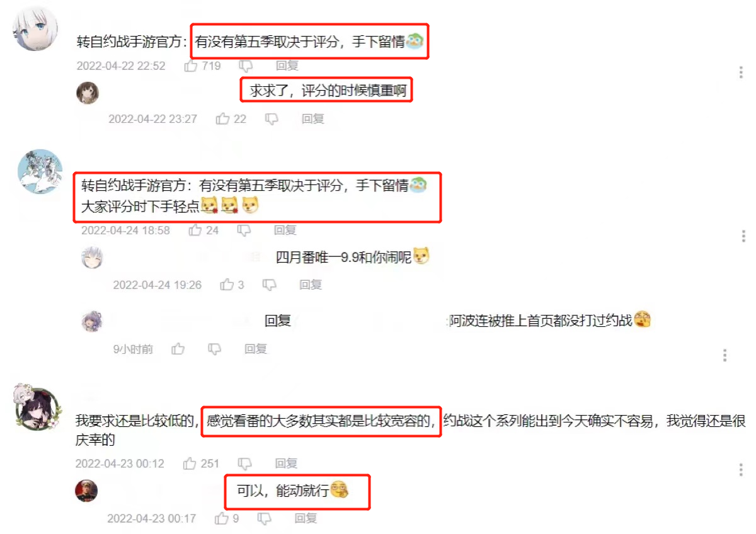Screen dimensions: 756x534
Task: Click 回复 under the 9小时前 reply
Action: pos(256,348)
